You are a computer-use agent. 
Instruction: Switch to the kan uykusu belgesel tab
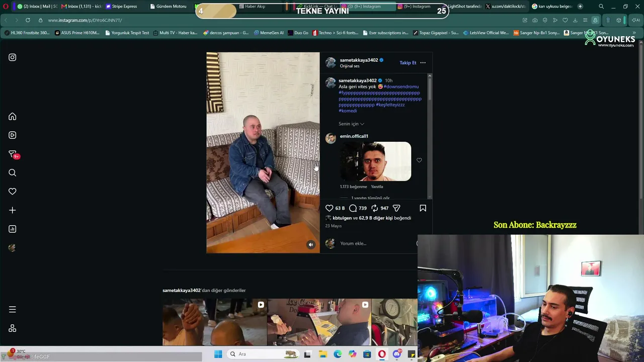(x=552, y=7)
